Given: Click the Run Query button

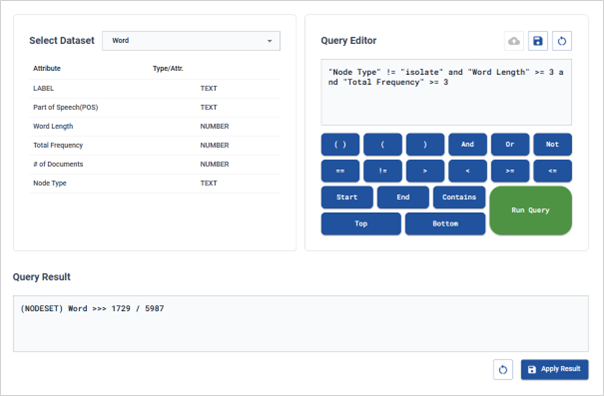Looking at the screenshot, I should pyautogui.click(x=530, y=210).
